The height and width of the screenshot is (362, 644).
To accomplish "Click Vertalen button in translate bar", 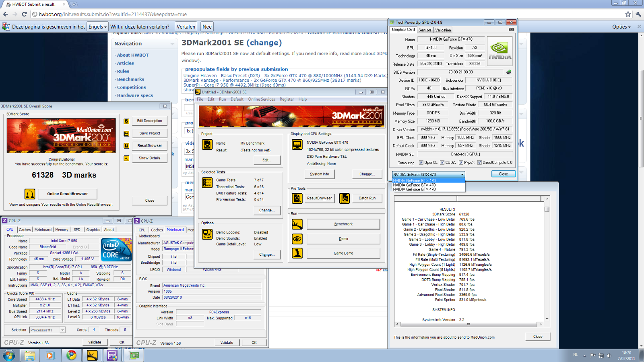I will (x=186, y=27).
